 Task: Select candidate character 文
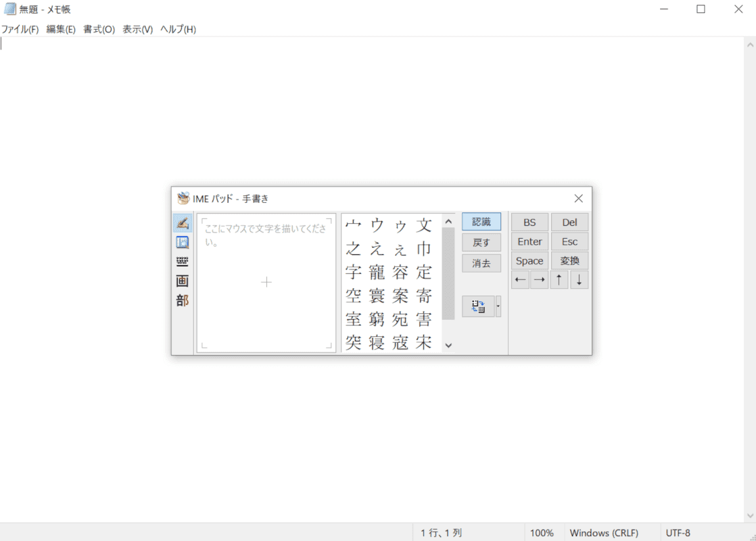[x=424, y=225]
